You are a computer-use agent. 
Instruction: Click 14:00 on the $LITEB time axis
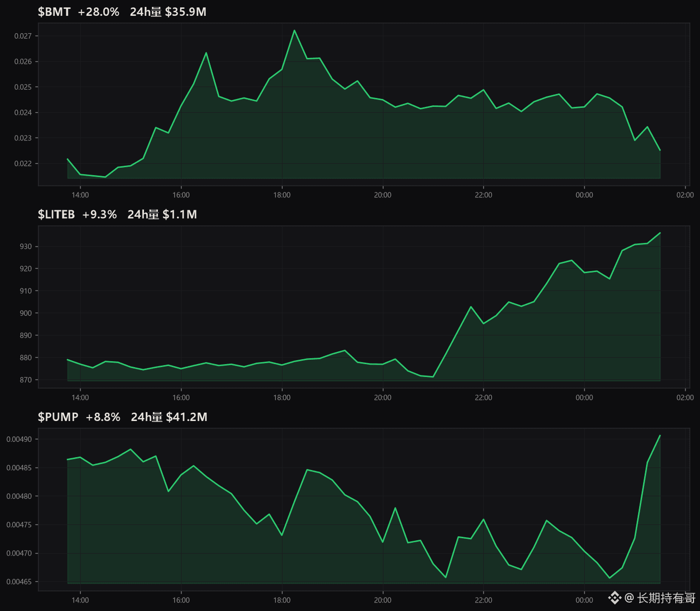(80, 397)
